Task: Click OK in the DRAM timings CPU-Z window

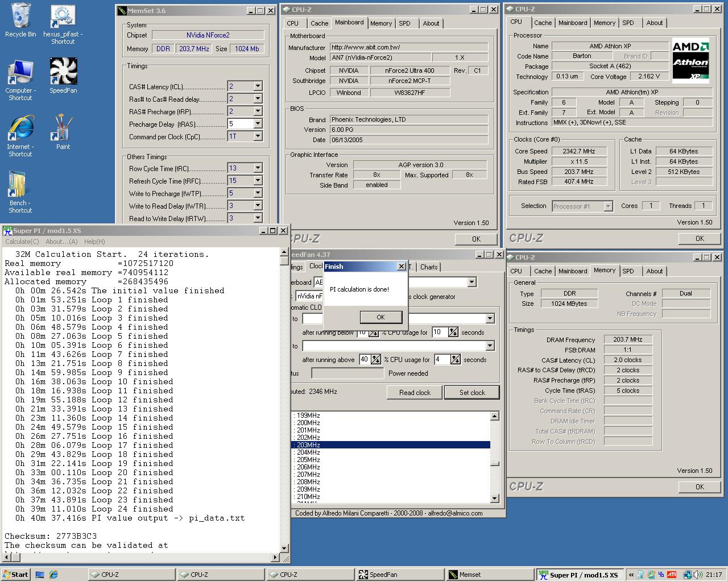Action: [x=700, y=487]
